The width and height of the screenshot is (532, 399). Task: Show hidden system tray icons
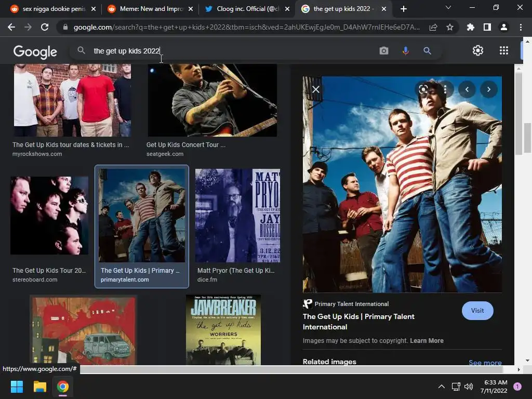pos(442,387)
